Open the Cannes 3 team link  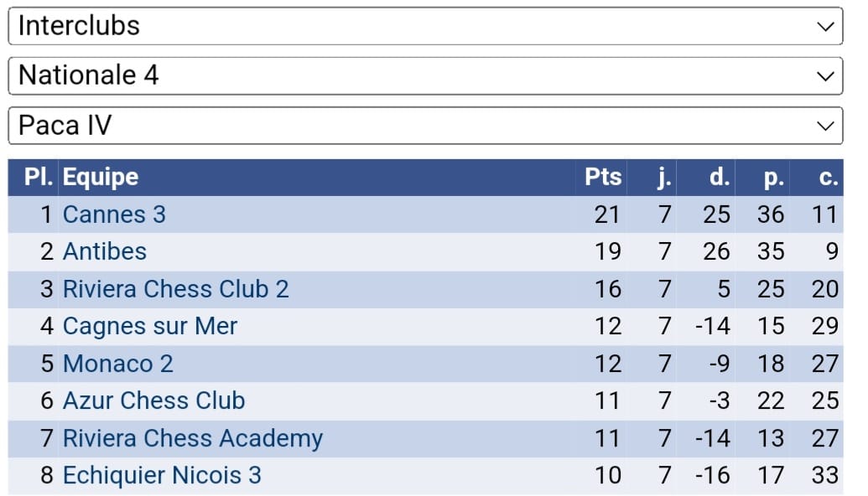click(x=114, y=214)
